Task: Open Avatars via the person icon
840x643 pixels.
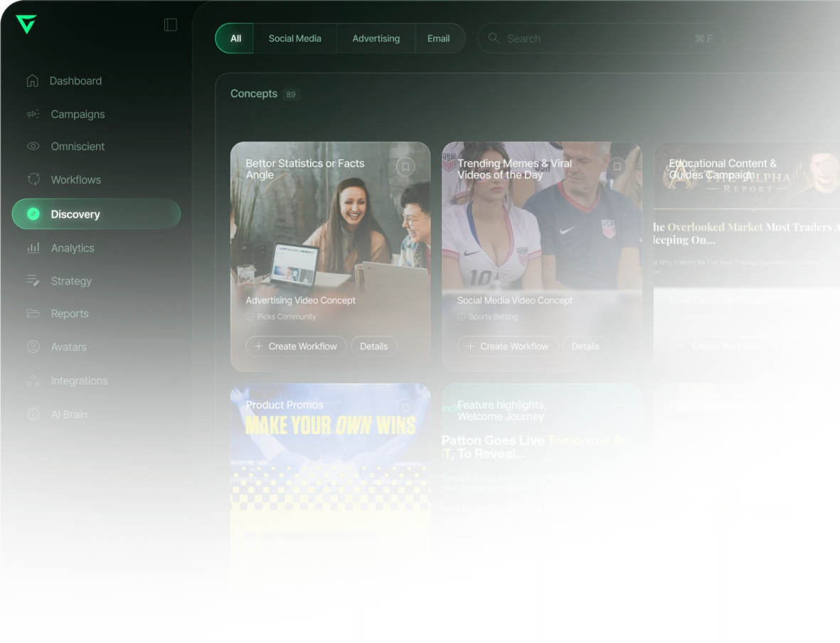Action: coord(33,346)
